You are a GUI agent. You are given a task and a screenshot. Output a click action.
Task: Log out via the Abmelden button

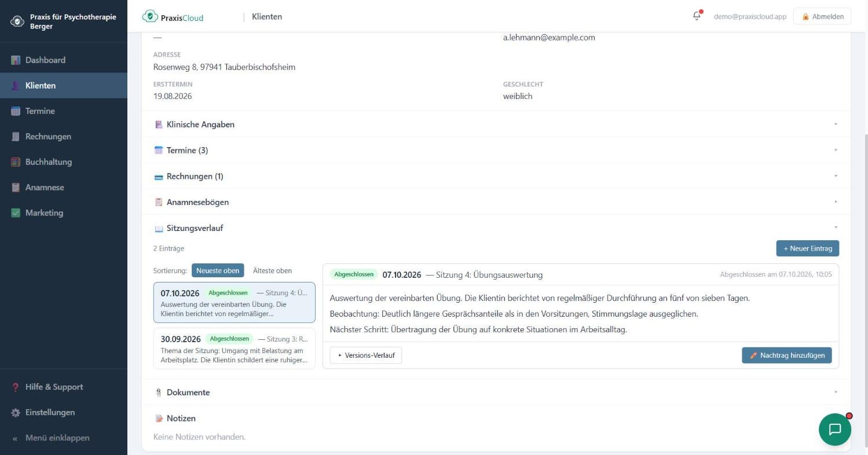tap(822, 17)
